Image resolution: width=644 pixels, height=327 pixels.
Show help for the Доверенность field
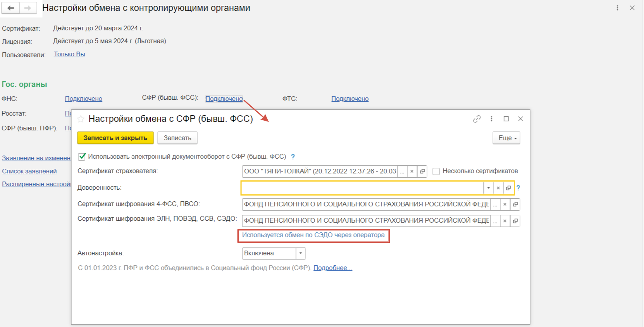[518, 188]
